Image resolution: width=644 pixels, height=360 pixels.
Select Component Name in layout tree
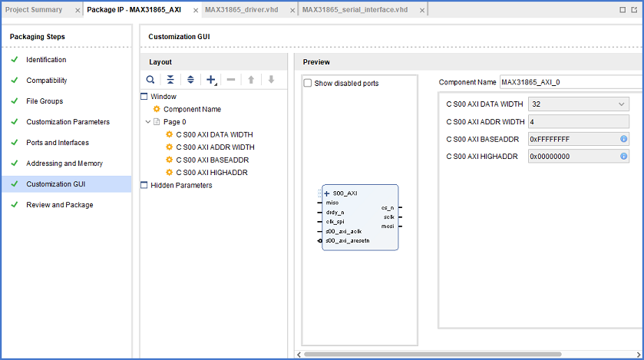(192, 109)
